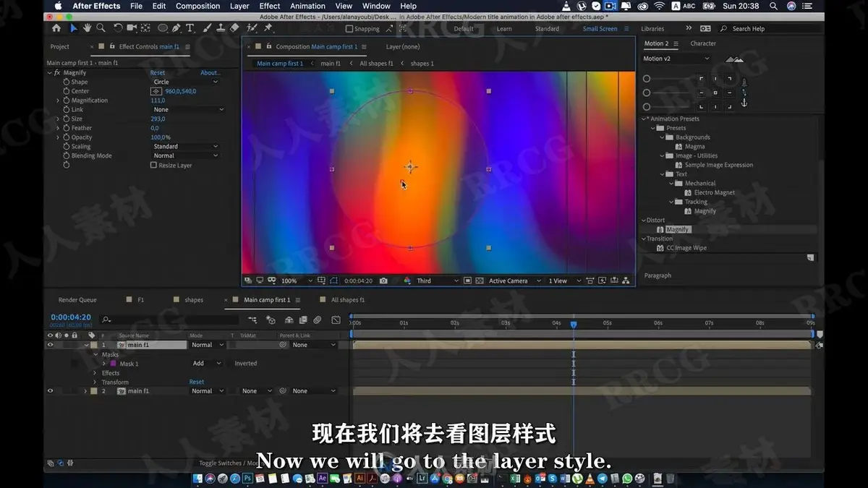Enable the Resize Layer checkbox

click(153, 165)
